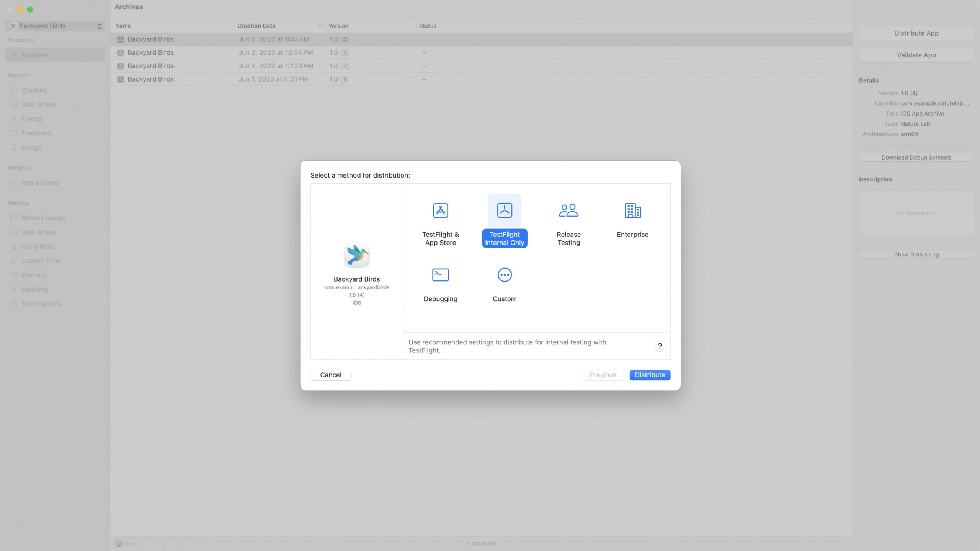Select archive created Jun 5, 2023 at 9:41 AM
Viewport: 980px width, 551px height.
pos(481,39)
